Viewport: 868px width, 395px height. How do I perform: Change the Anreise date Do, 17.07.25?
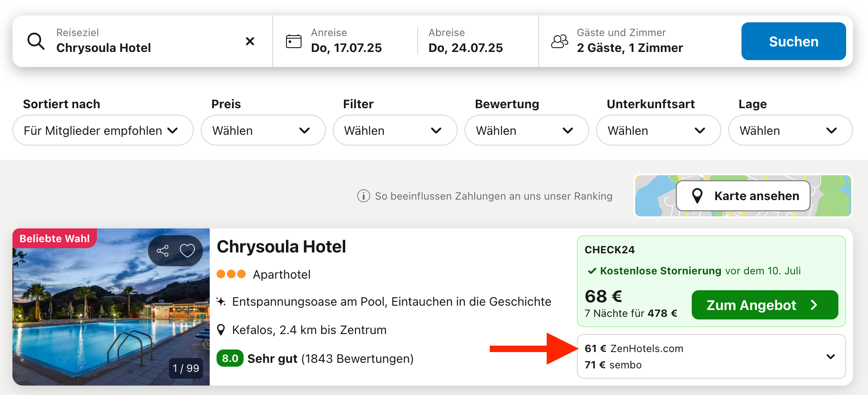[x=346, y=48]
